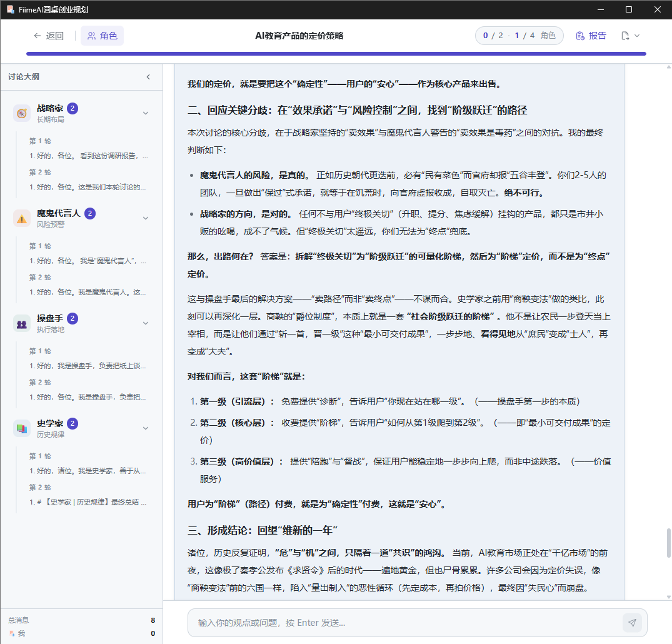Collapse the 讨论大纲 sidebar
Screen dimensions: 672x644
(148, 77)
